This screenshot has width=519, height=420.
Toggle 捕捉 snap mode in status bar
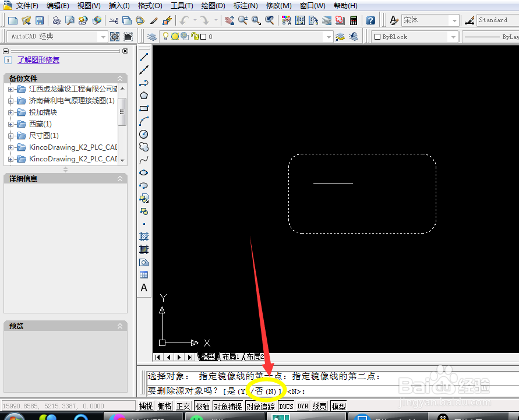point(146,406)
